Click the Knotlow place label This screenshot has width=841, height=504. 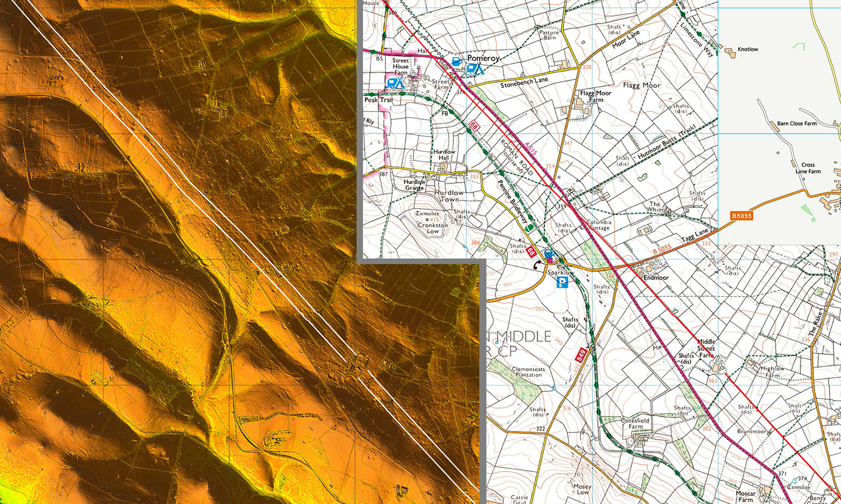coord(747,49)
